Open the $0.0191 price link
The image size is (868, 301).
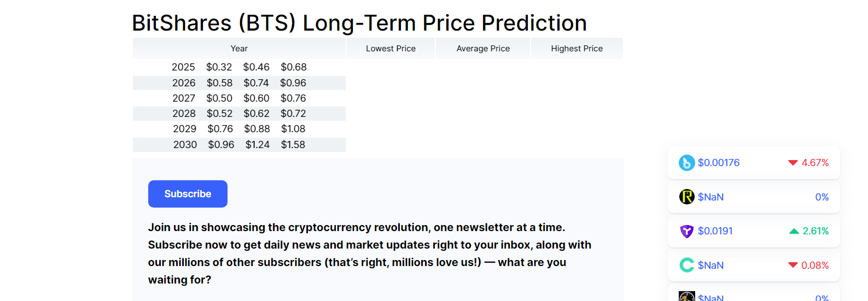pyautogui.click(x=715, y=231)
